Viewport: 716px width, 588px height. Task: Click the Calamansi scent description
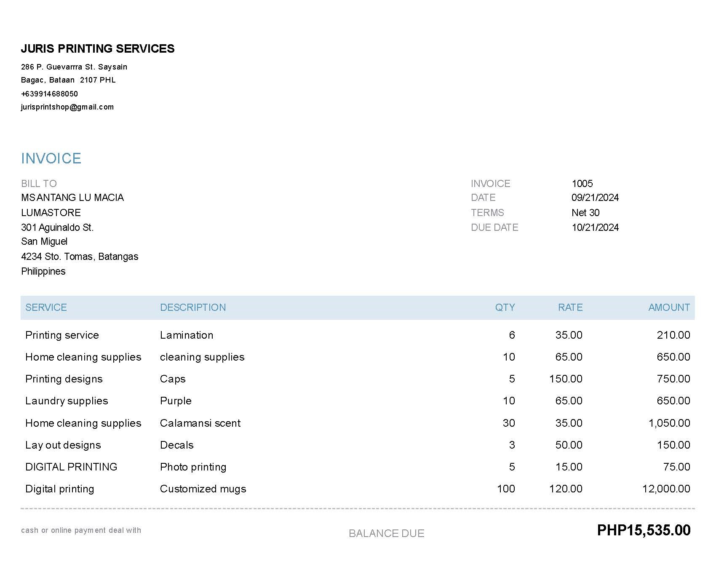(x=200, y=423)
